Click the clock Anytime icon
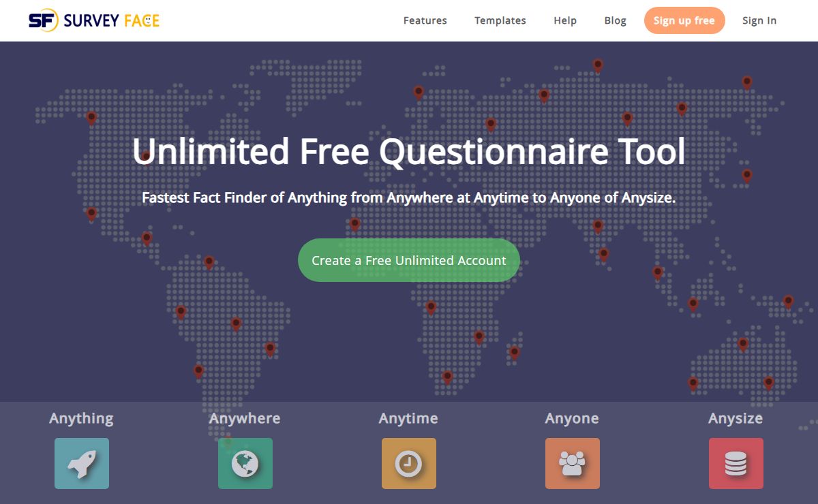The width and height of the screenshot is (818, 504). click(x=409, y=463)
